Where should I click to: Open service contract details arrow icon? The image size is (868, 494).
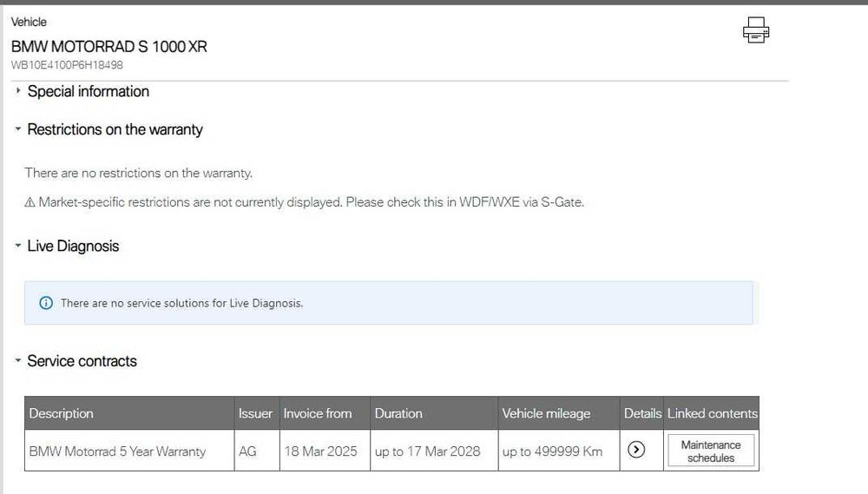[x=636, y=450]
